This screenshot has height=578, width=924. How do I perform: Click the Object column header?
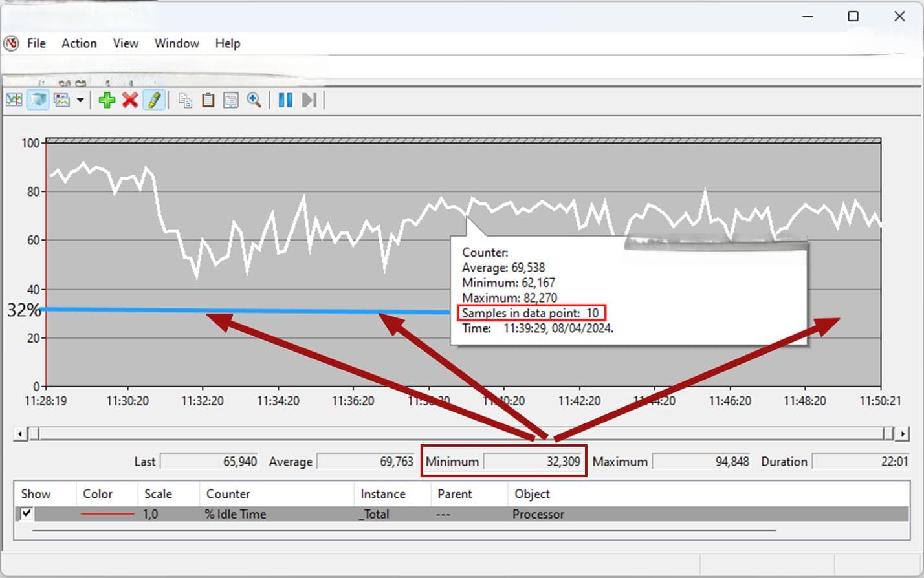pyautogui.click(x=533, y=494)
